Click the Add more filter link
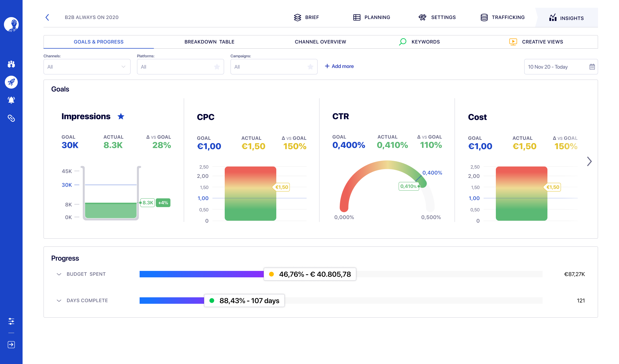This screenshot has width=619, height=364. tap(339, 66)
